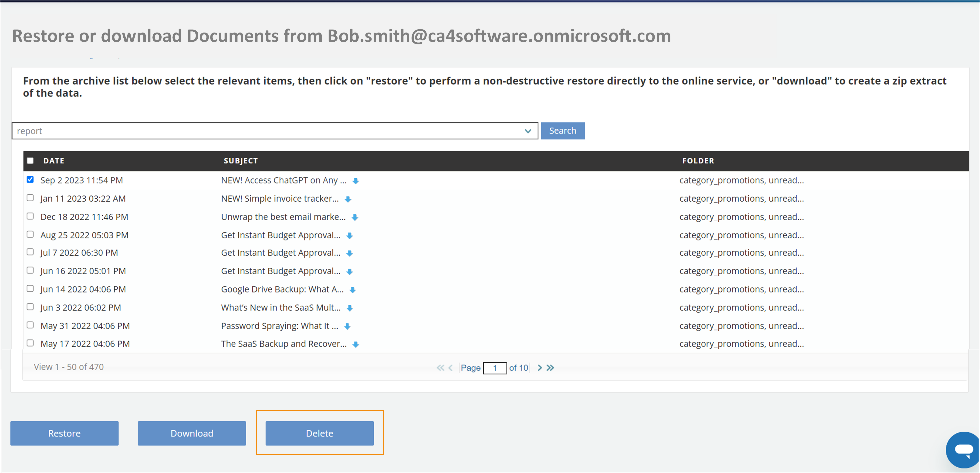Open subject 'Password Spraying: What It ...'
Screen dimensions: 980x473
pyautogui.click(x=280, y=326)
